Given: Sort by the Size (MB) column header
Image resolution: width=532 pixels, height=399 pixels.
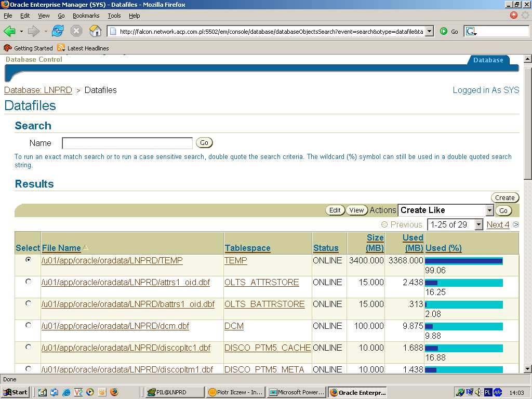Looking at the screenshot, I should coord(375,243).
